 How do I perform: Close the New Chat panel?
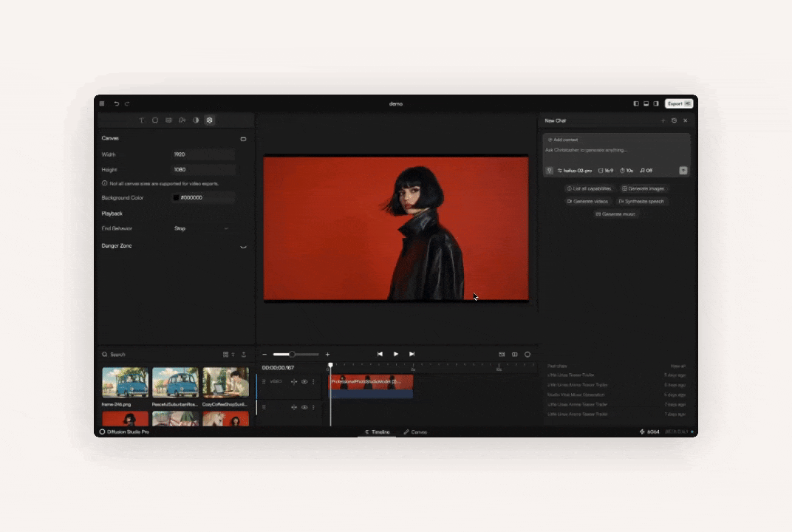coord(686,120)
